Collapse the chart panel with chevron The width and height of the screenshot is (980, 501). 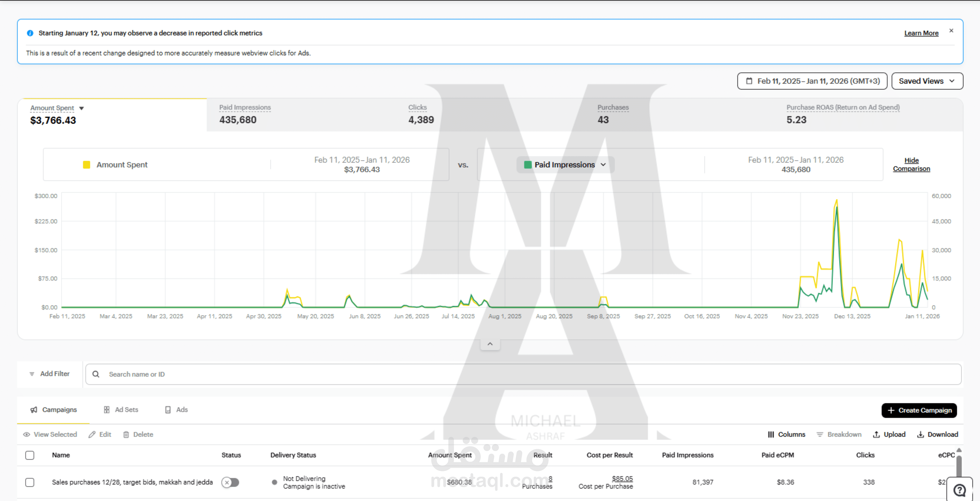(490, 344)
